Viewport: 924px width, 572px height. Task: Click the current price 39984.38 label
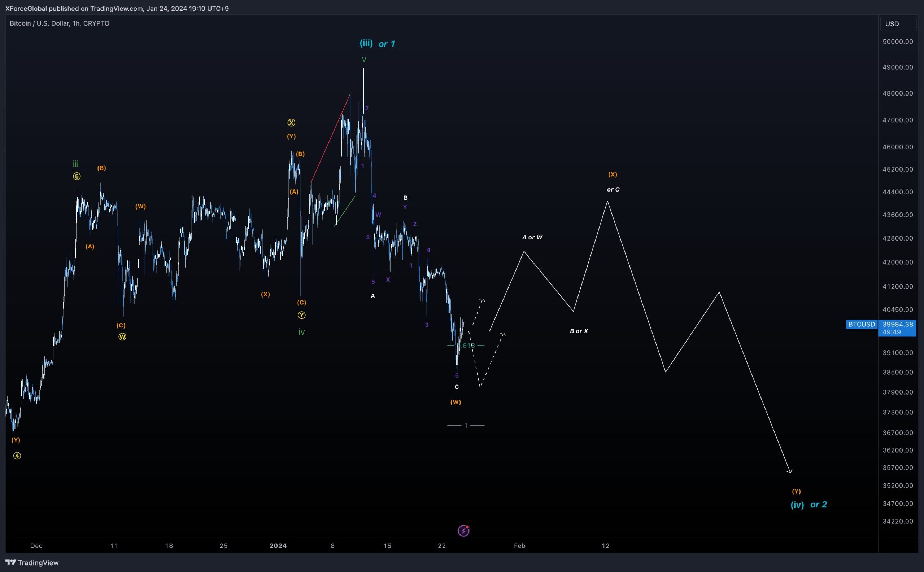898,324
